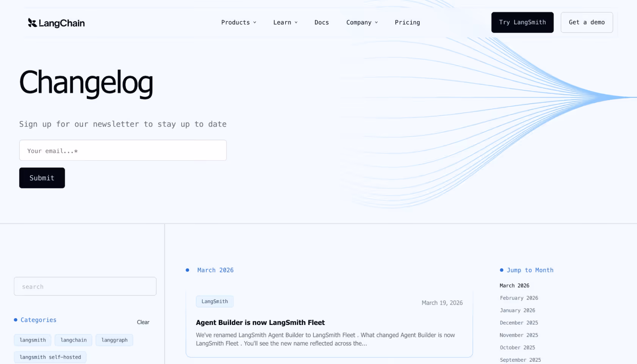Open the Pricing page
This screenshot has height=364, width=637.
[x=407, y=22]
